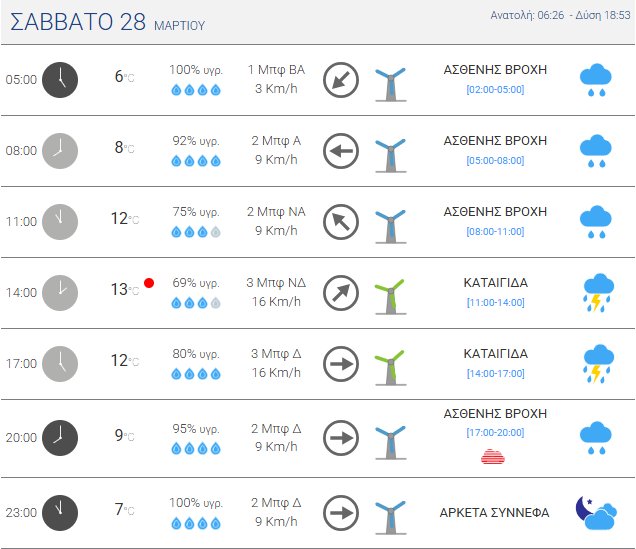Click the thunderstorm cloud icon at 17:00
Viewport: 636px width, 549px height.
(x=598, y=364)
